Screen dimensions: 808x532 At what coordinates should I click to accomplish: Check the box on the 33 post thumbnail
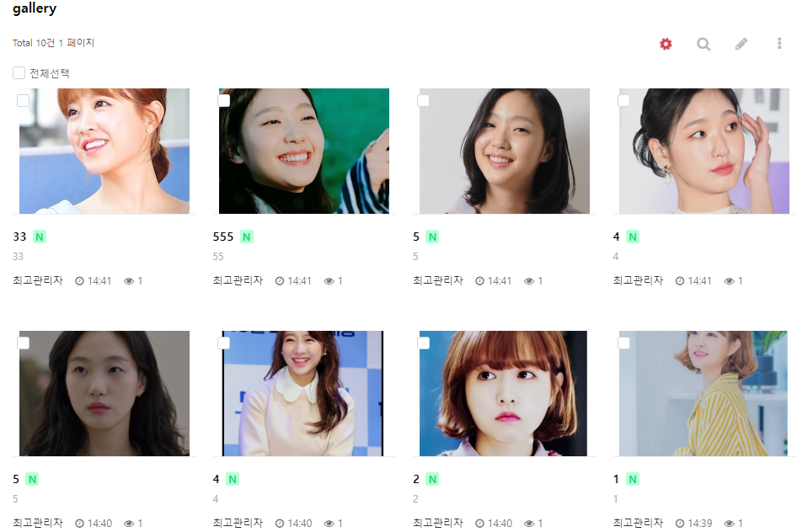24,100
